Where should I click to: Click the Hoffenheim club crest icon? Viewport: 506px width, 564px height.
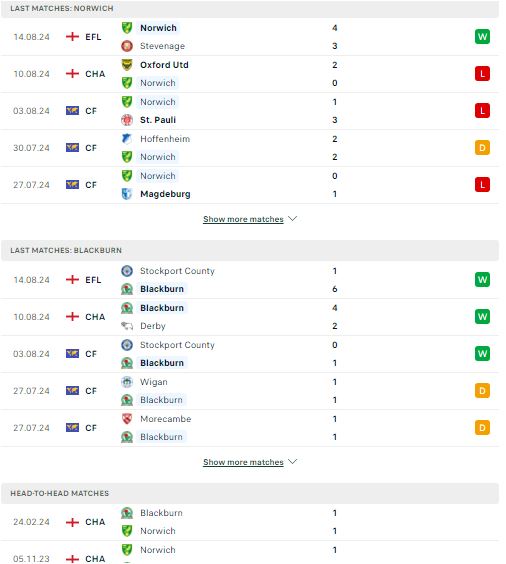coord(127,139)
